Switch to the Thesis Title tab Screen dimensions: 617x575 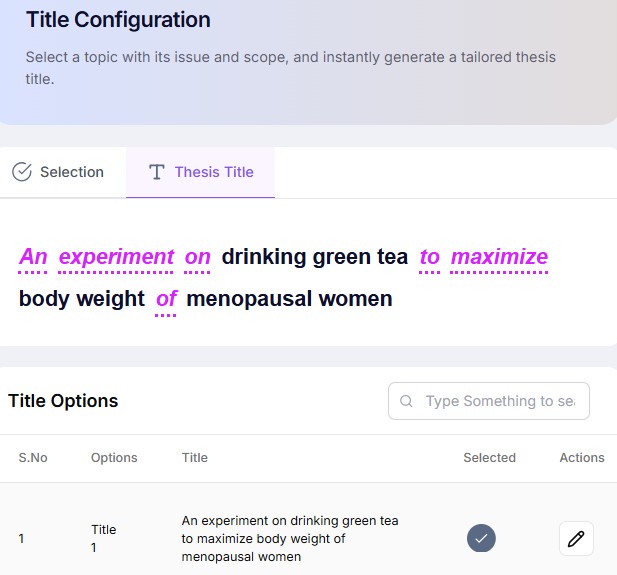pyautogui.click(x=201, y=172)
